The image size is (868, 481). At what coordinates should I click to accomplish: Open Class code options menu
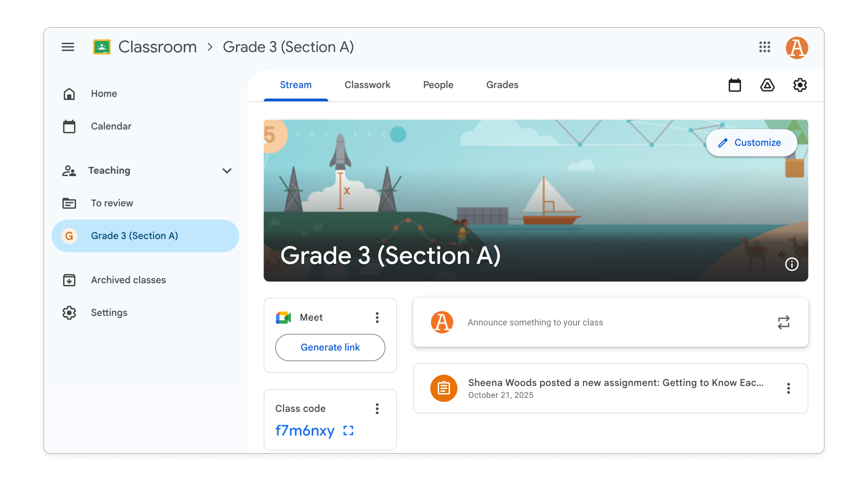pos(377,409)
